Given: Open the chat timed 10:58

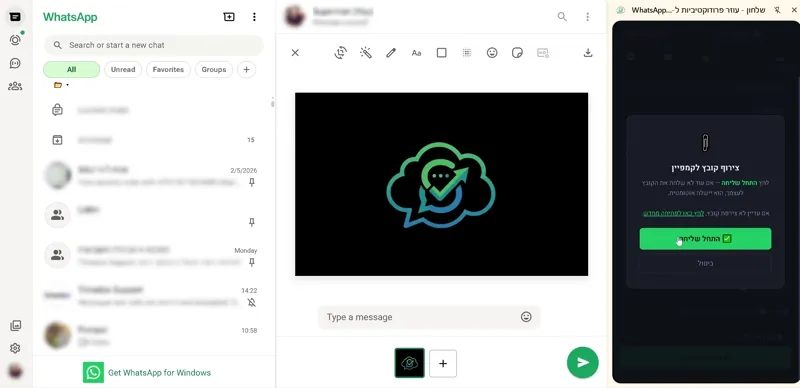Looking at the screenshot, I should point(154,335).
